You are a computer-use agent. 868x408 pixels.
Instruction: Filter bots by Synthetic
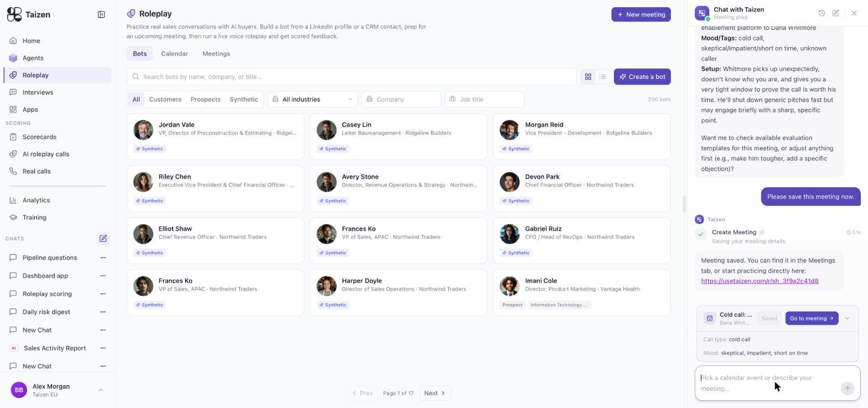pos(244,100)
